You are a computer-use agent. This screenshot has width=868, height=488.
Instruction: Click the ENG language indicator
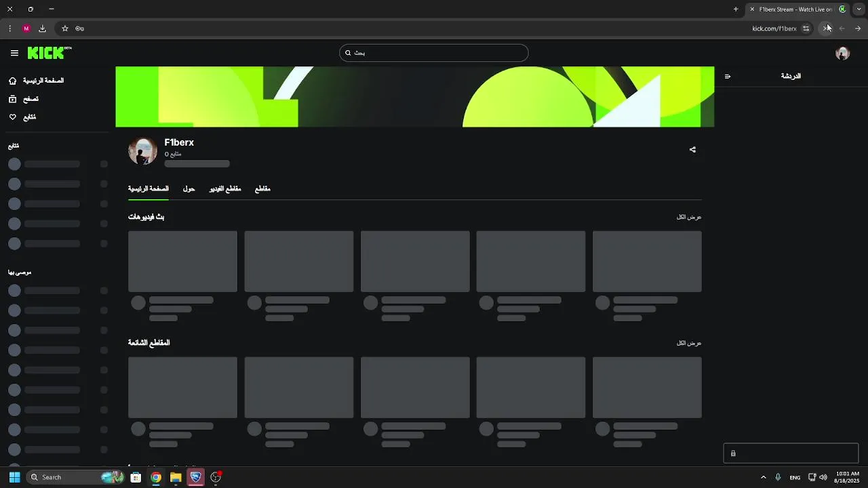point(795,477)
